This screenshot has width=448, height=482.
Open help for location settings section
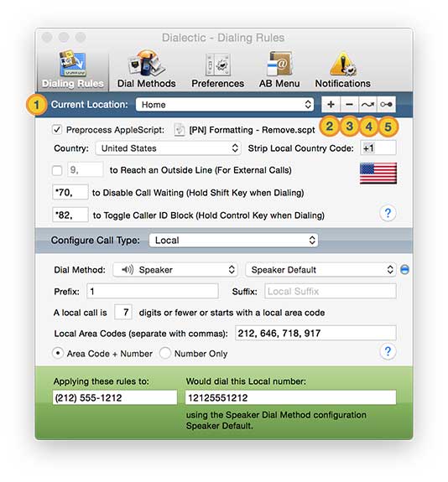tap(388, 213)
